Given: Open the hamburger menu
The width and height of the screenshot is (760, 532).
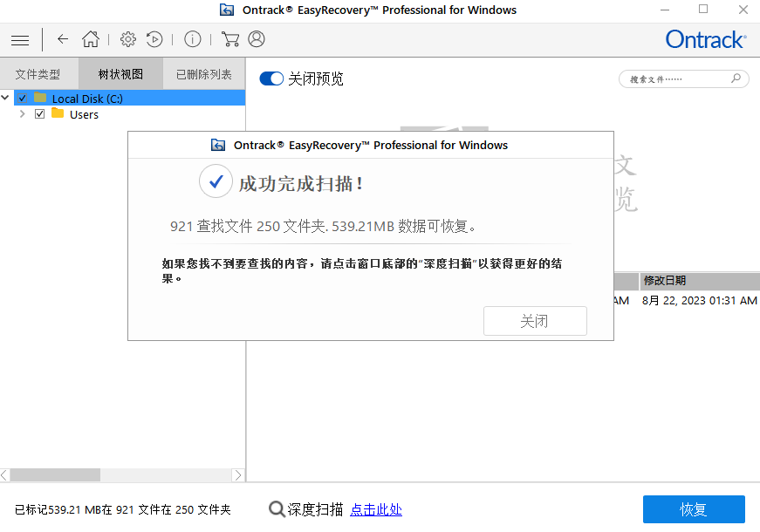Looking at the screenshot, I should click(x=19, y=39).
